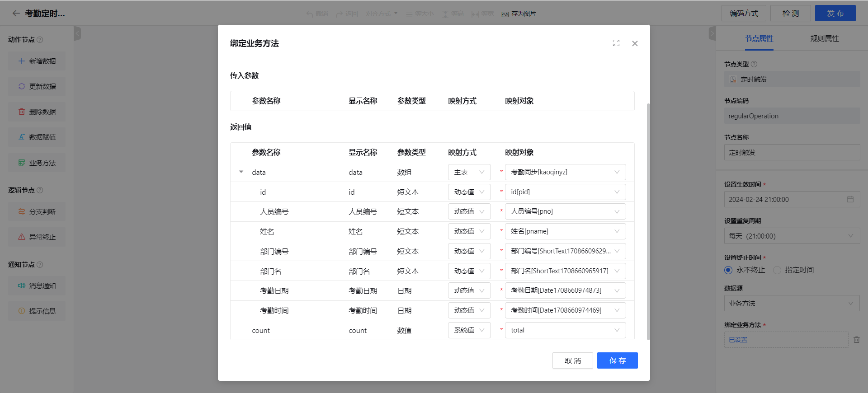Open the 数据源 dropdown showing 业务方法
The width and height of the screenshot is (868, 393).
tap(792, 304)
